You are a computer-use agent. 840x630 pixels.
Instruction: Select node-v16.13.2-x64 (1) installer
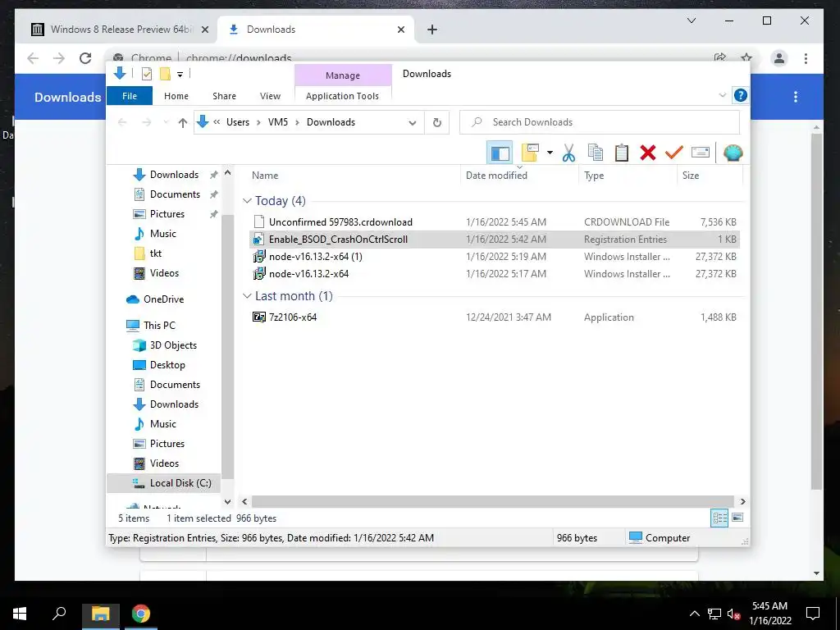[x=495, y=256]
